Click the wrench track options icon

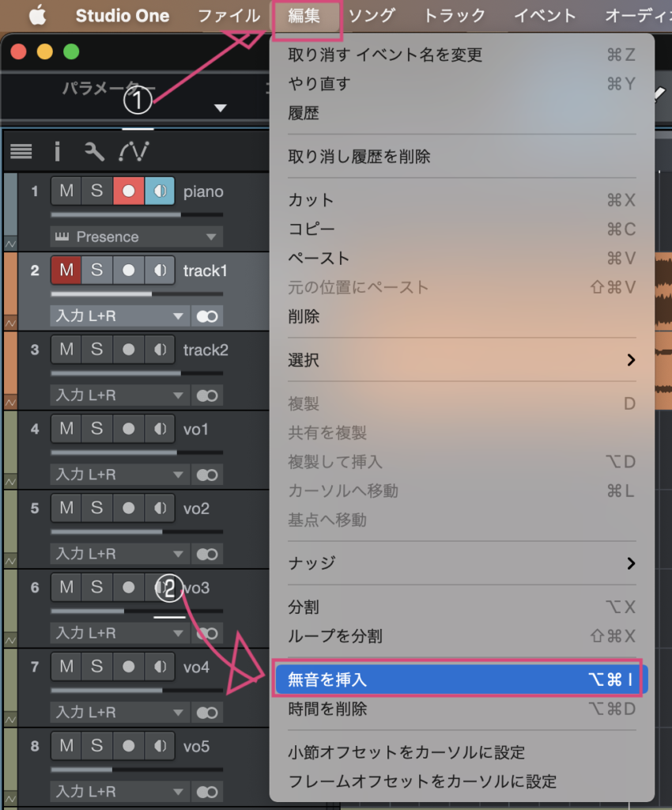tap(94, 151)
